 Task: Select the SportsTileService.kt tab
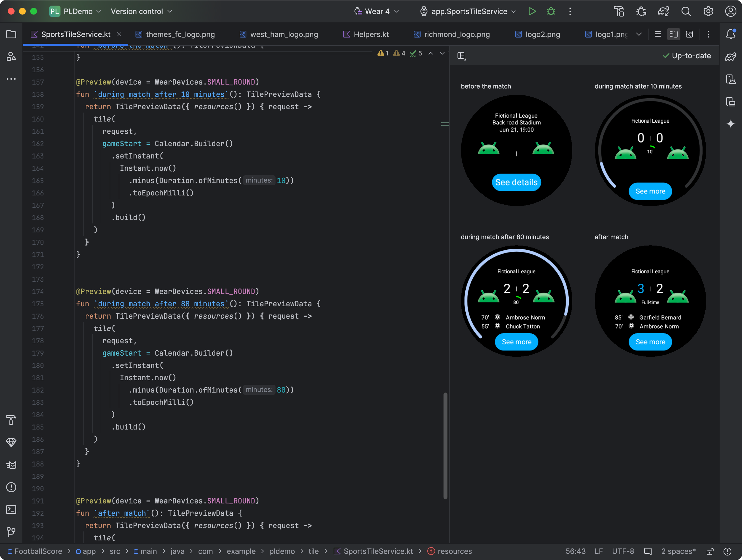point(75,34)
